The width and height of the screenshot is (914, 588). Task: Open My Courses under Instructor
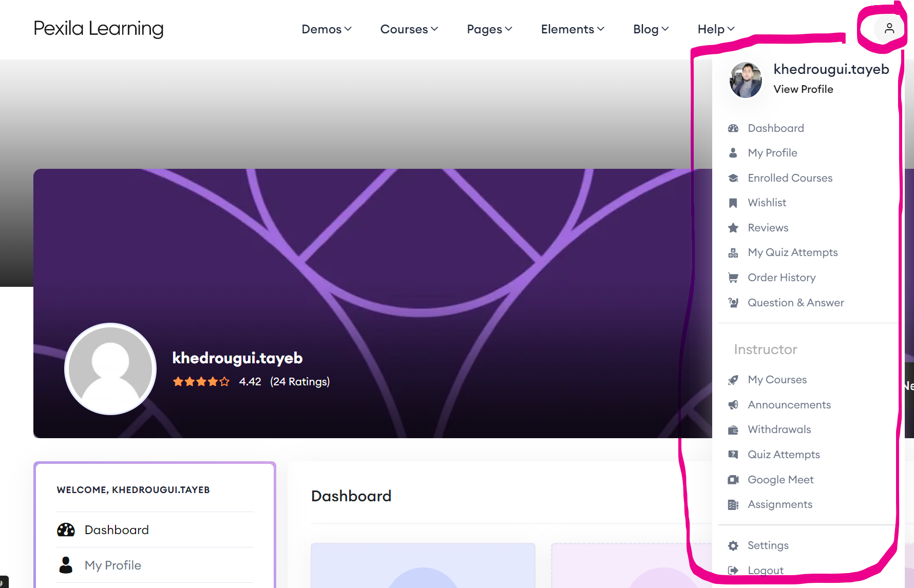click(777, 380)
